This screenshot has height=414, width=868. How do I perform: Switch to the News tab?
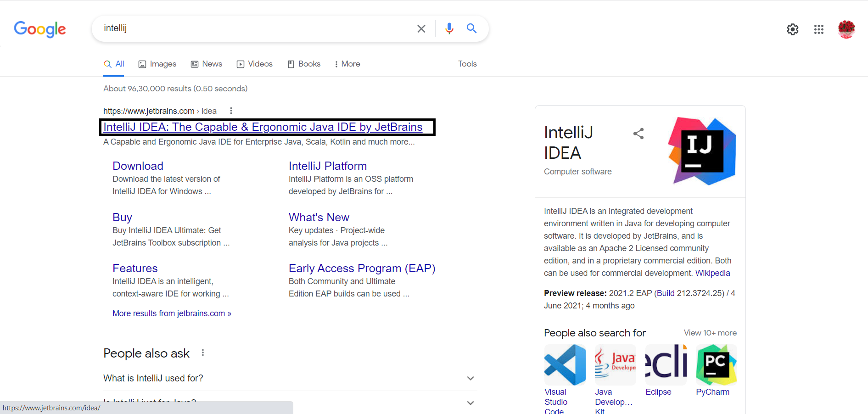[207, 64]
